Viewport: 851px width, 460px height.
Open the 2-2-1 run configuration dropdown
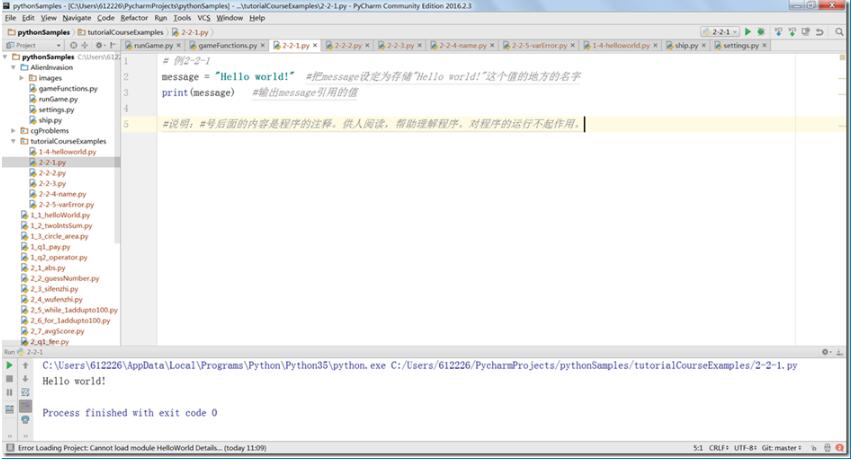pyautogui.click(x=720, y=32)
